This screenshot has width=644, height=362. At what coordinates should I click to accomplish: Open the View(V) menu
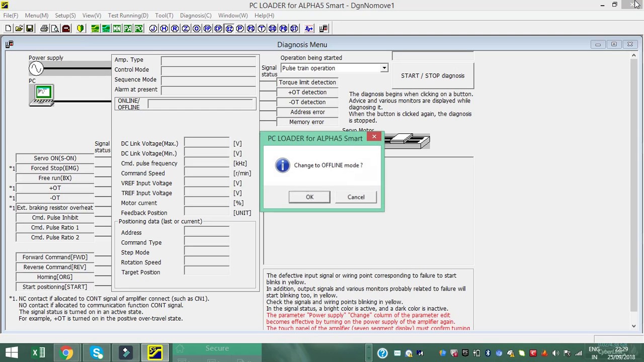pyautogui.click(x=92, y=16)
